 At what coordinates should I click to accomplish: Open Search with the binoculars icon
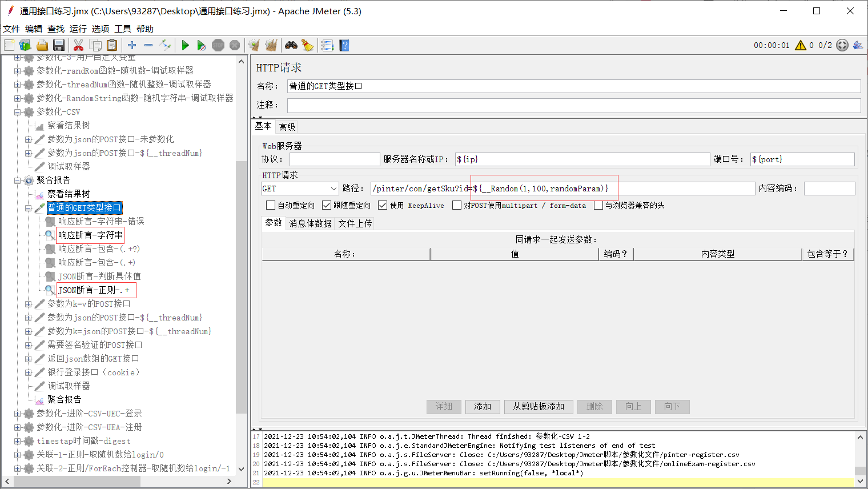pyautogui.click(x=291, y=45)
